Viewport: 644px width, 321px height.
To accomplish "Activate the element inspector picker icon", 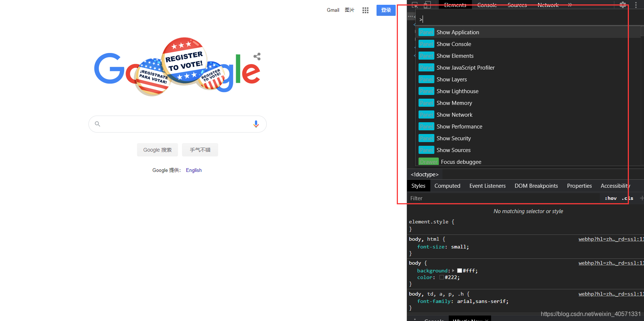I will (x=415, y=5).
